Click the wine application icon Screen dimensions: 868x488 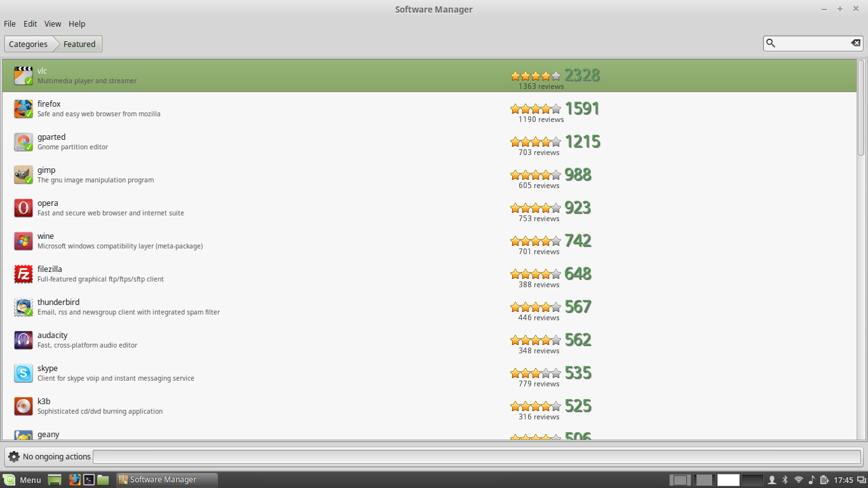(x=24, y=241)
